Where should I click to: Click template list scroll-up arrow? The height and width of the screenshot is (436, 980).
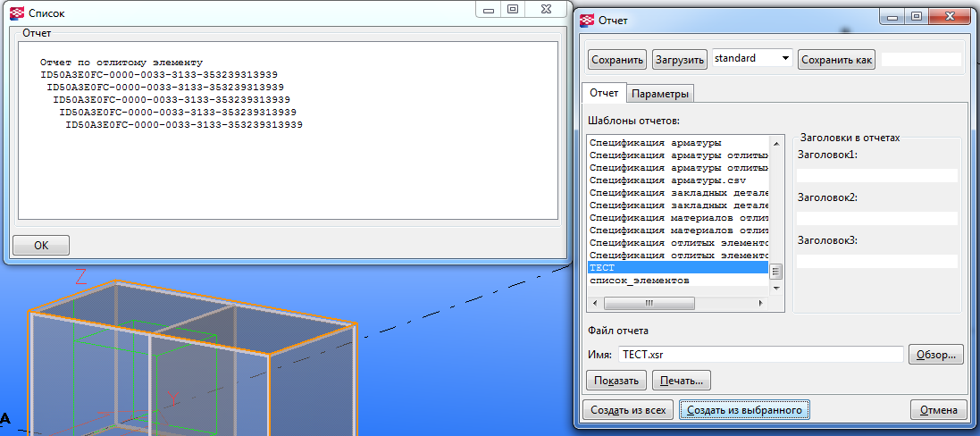tap(775, 143)
